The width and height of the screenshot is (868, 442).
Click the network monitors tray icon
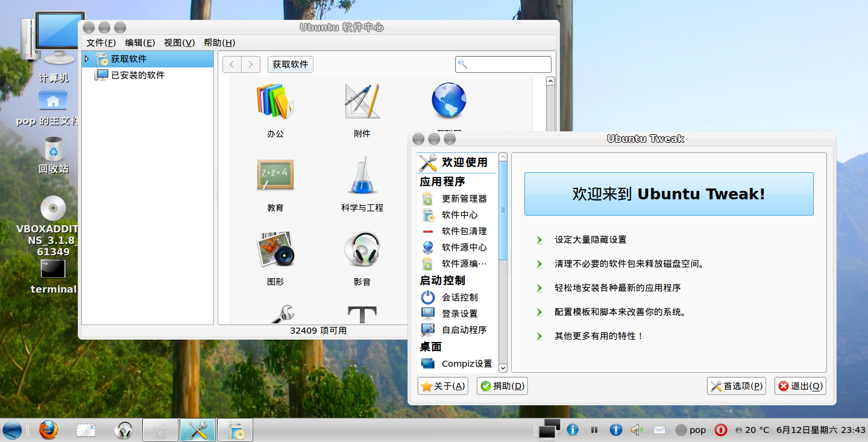550,429
